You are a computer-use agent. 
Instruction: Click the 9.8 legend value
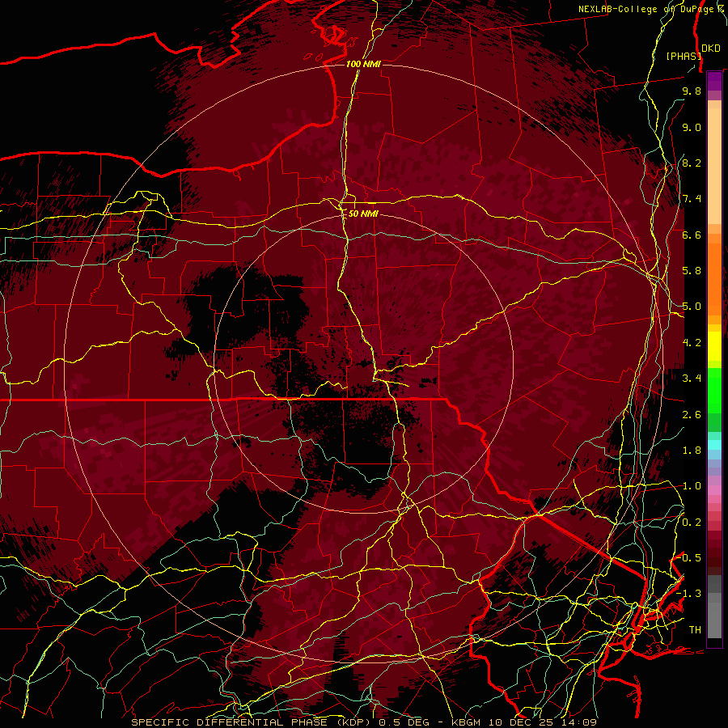[x=692, y=91]
